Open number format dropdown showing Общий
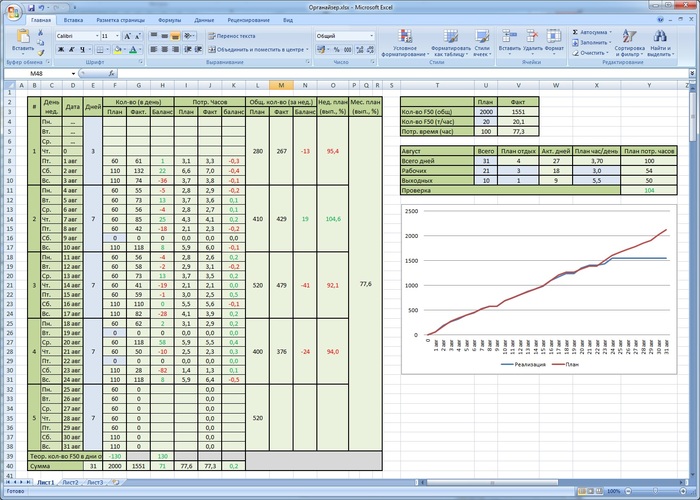Viewport: 700px width, 500px height. click(371, 36)
